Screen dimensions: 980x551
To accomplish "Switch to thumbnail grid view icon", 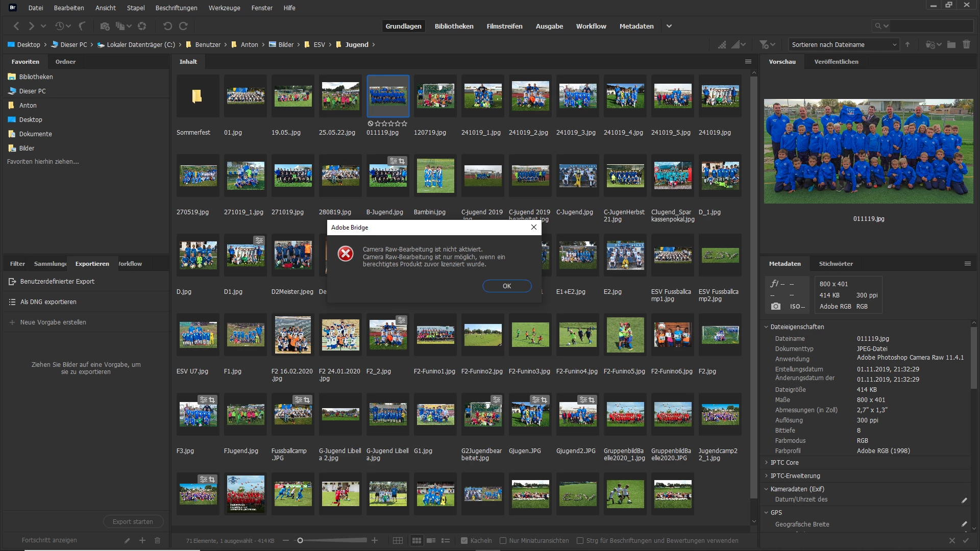I will [x=416, y=541].
